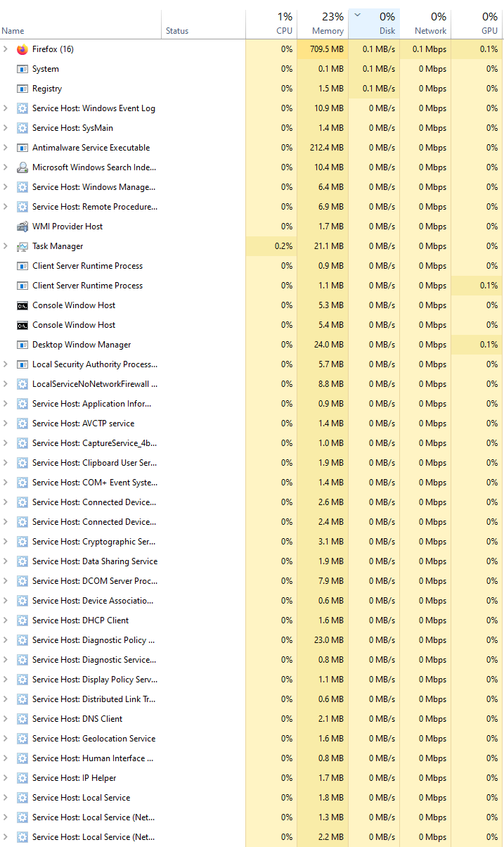Expand Service Host: Windows Event Log
The image size is (504, 847).
6,108
